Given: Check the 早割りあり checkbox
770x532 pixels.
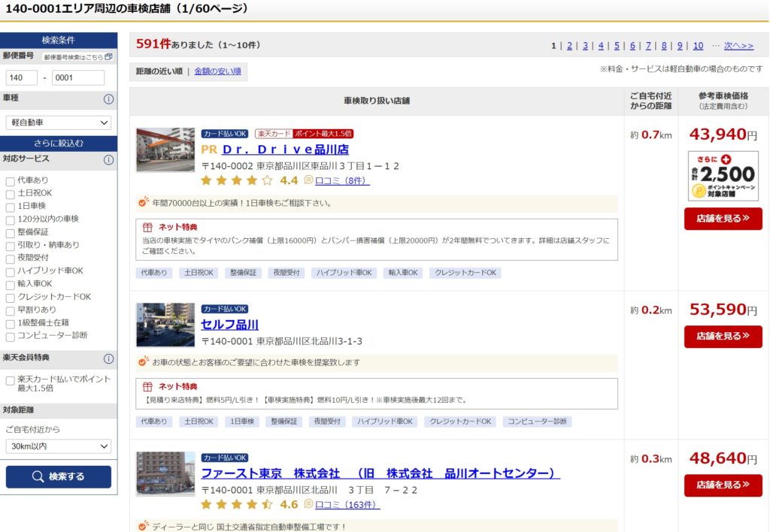Looking at the screenshot, I should [10, 310].
